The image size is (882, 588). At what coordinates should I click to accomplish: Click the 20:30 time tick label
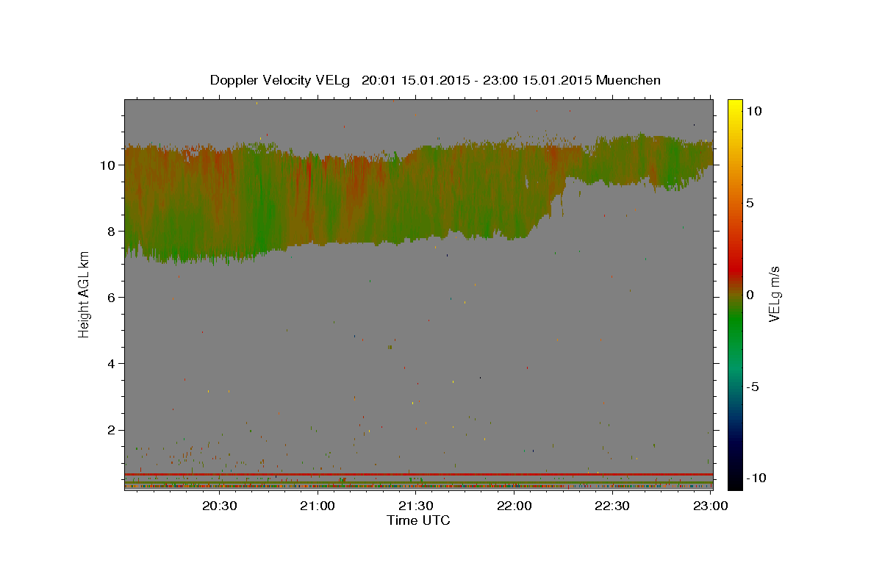(220, 506)
